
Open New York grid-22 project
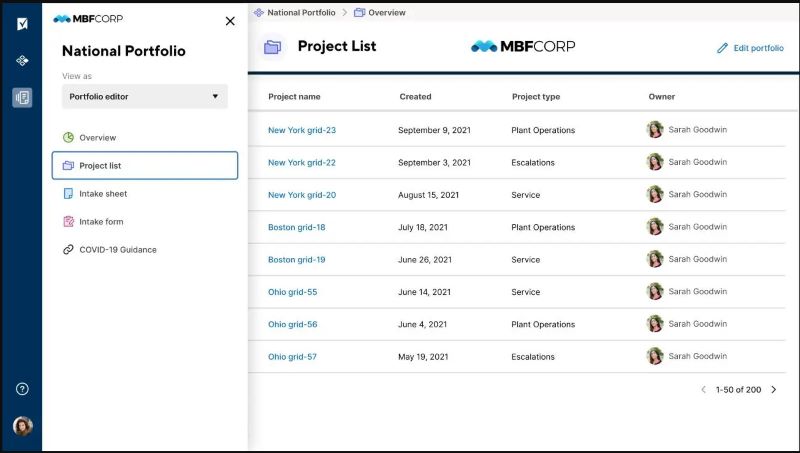point(302,163)
